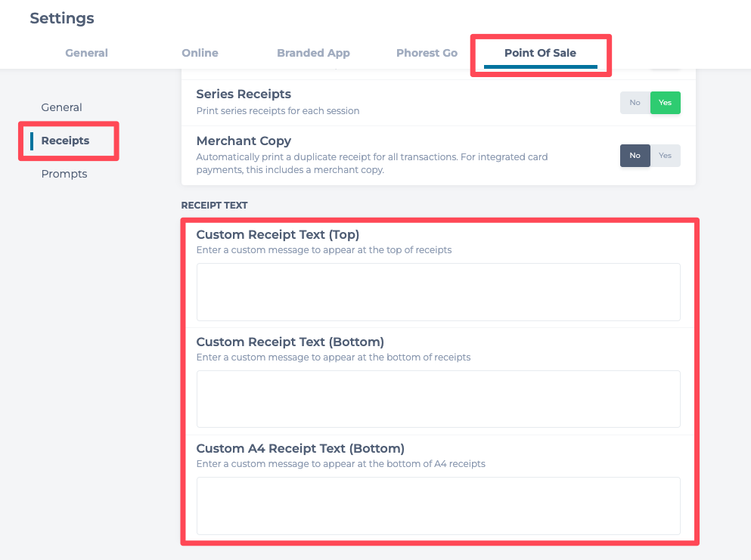Click the Custom A4 Receipt Text field
The width and height of the screenshot is (751, 560).
(438, 506)
